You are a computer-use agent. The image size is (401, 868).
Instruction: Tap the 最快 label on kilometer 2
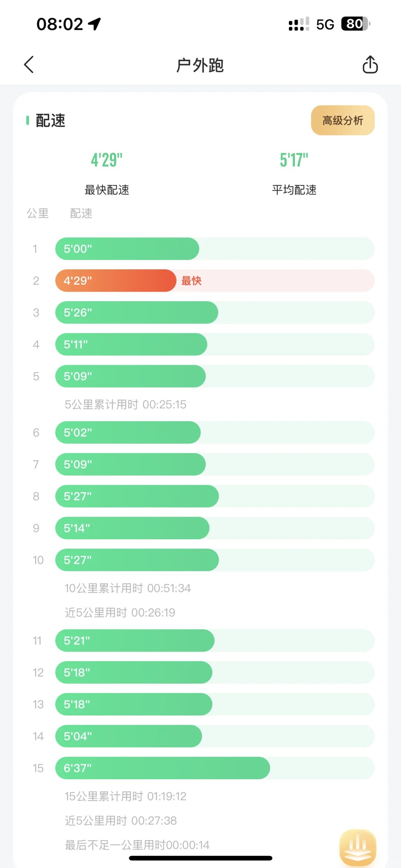pyautogui.click(x=191, y=281)
